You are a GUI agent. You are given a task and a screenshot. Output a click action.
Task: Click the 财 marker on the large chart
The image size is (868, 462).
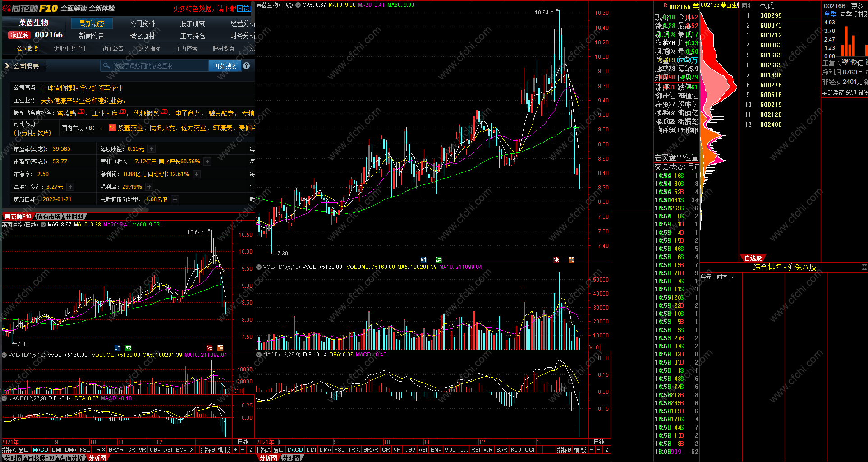pos(423,260)
